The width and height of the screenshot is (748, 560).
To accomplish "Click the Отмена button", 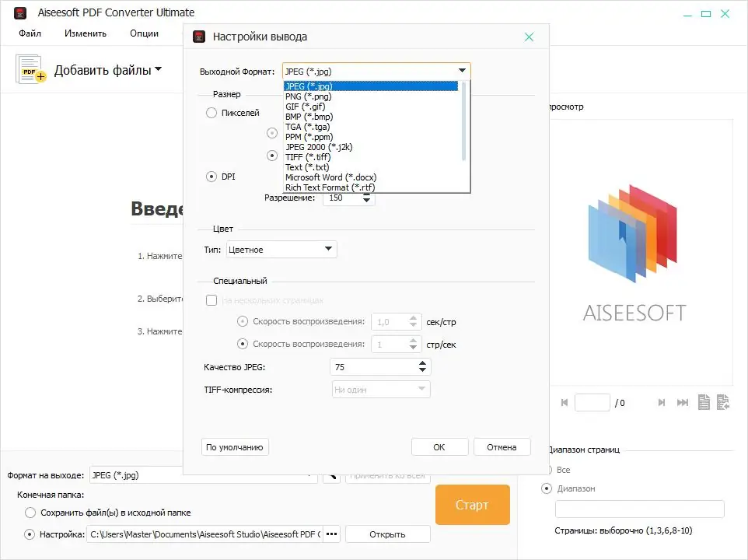I will (502, 447).
